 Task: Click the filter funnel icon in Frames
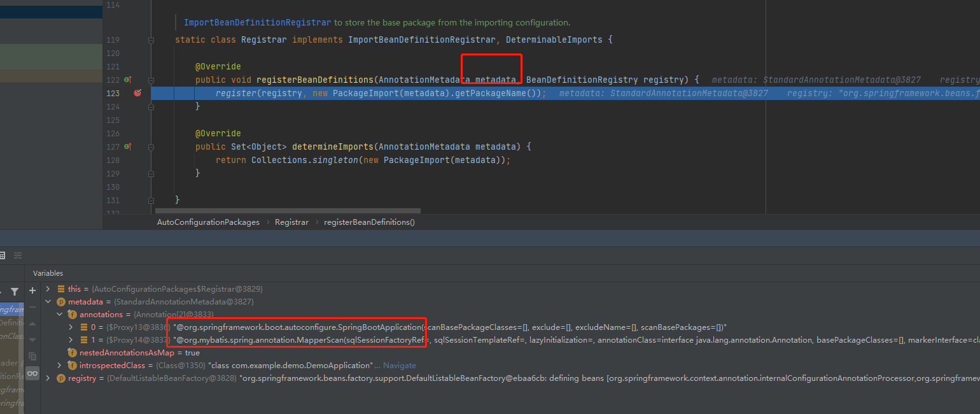15,292
